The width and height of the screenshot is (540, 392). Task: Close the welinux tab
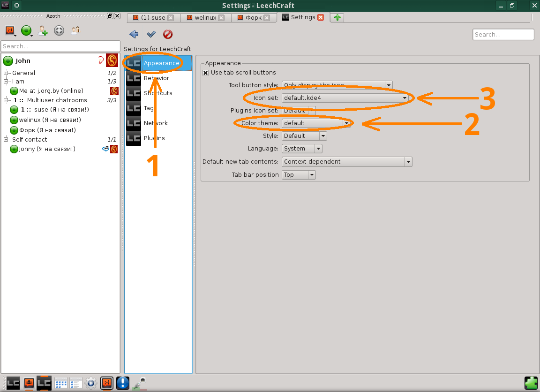click(x=221, y=18)
